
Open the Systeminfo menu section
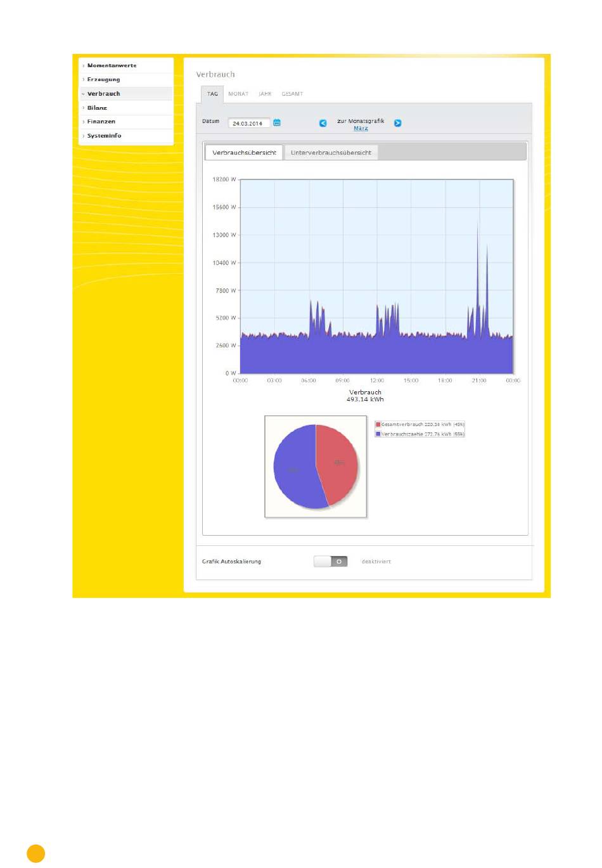pyautogui.click(x=104, y=136)
